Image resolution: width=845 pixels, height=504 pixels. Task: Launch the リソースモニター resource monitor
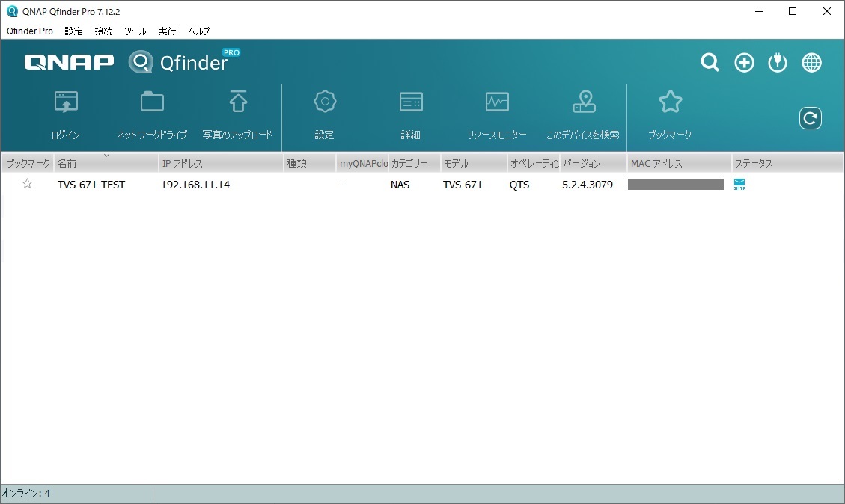point(497,102)
